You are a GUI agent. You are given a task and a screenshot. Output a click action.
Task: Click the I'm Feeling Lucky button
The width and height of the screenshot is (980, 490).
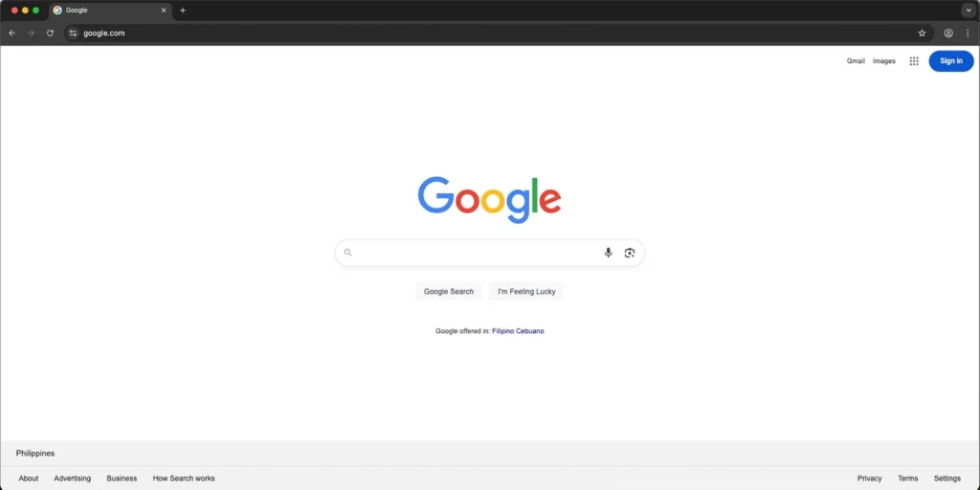(x=526, y=291)
